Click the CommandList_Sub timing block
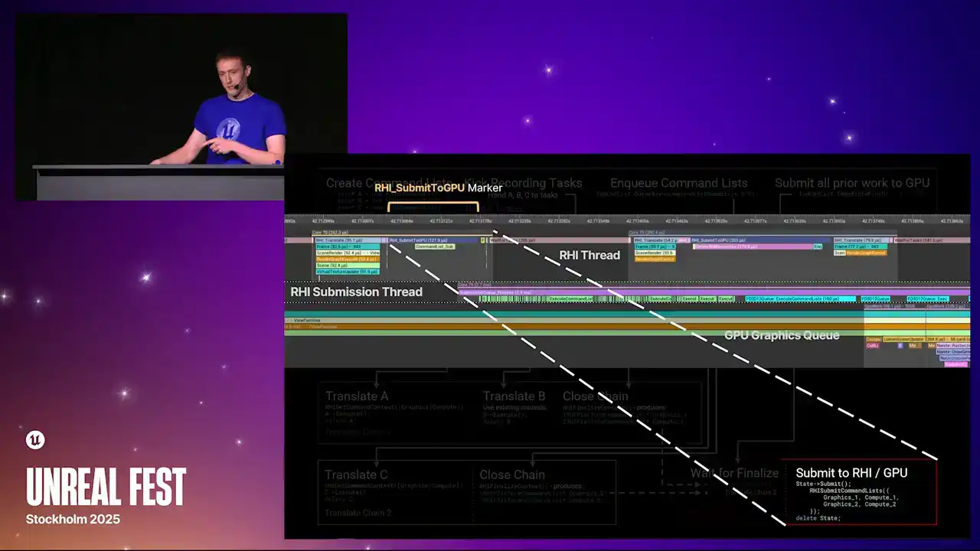This screenshot has height=551, width=980. pyautogui.click(x=434, y=246)
